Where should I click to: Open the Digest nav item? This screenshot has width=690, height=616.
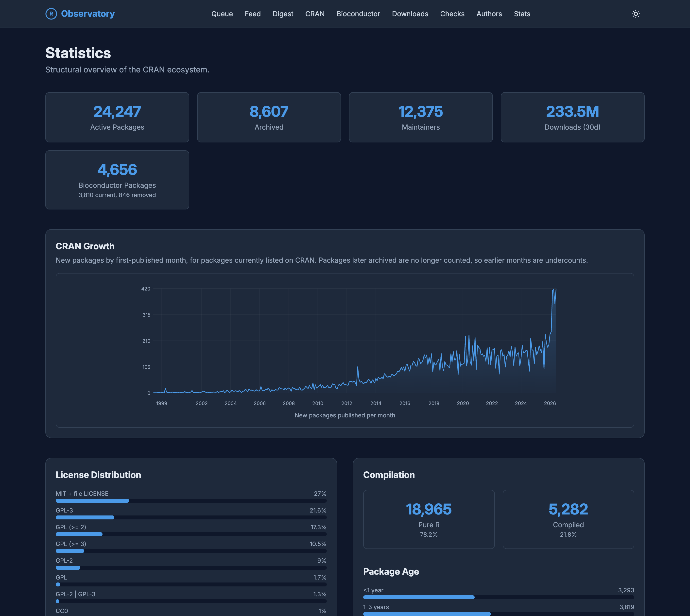click(283, 14)
